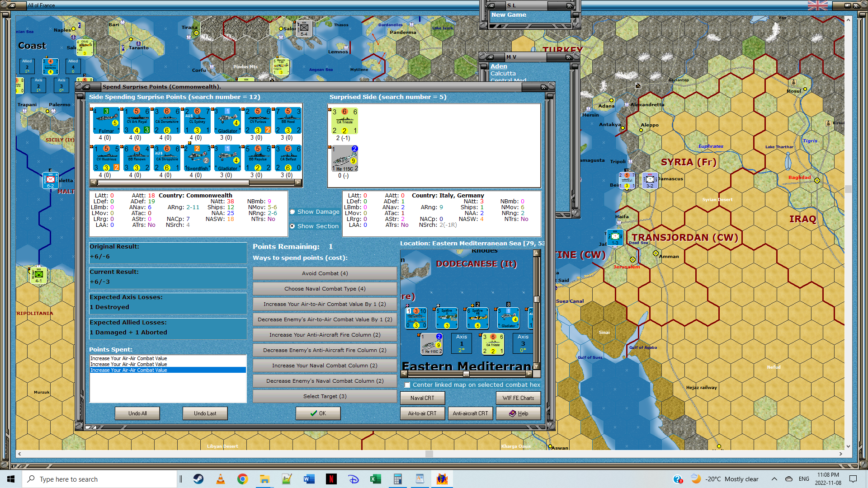Expand the hidden system tray icons
Image resolution: width=868 pixels, height=488 pixels.
pyautogui.click(x=774, y=479)
